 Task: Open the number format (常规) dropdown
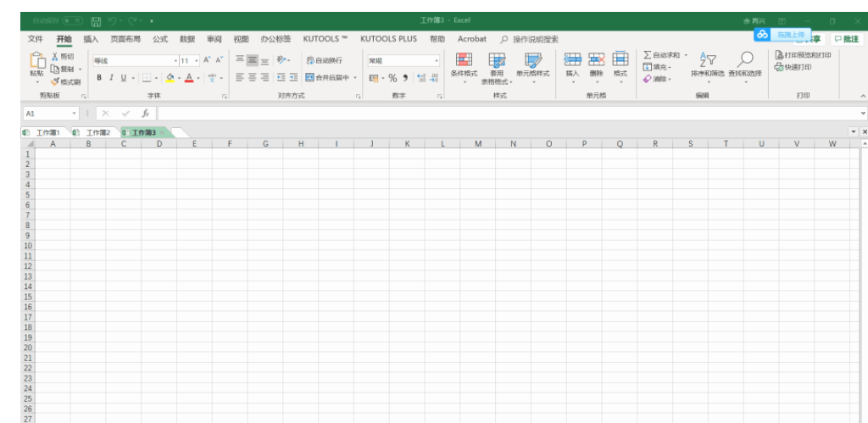point(437,60)
